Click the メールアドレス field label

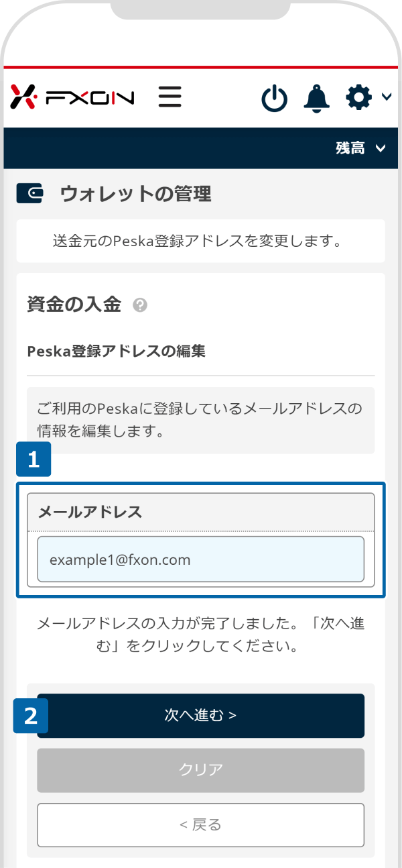click(90, 512)
